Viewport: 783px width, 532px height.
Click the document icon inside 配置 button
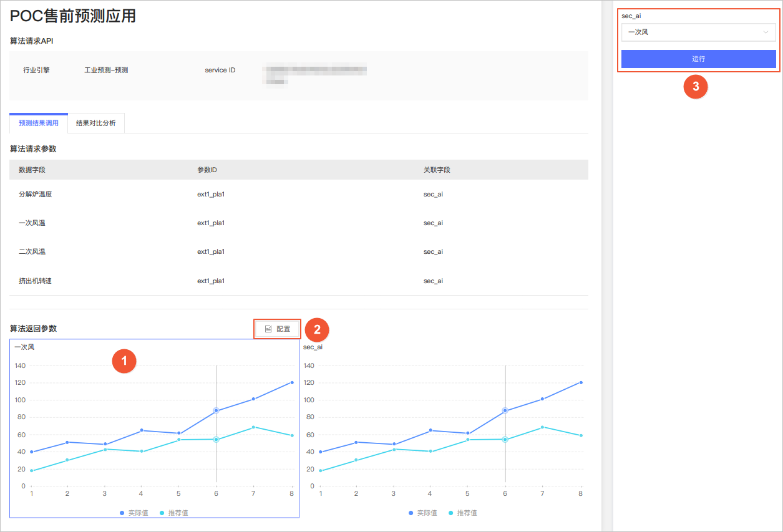tap(268, 329)
